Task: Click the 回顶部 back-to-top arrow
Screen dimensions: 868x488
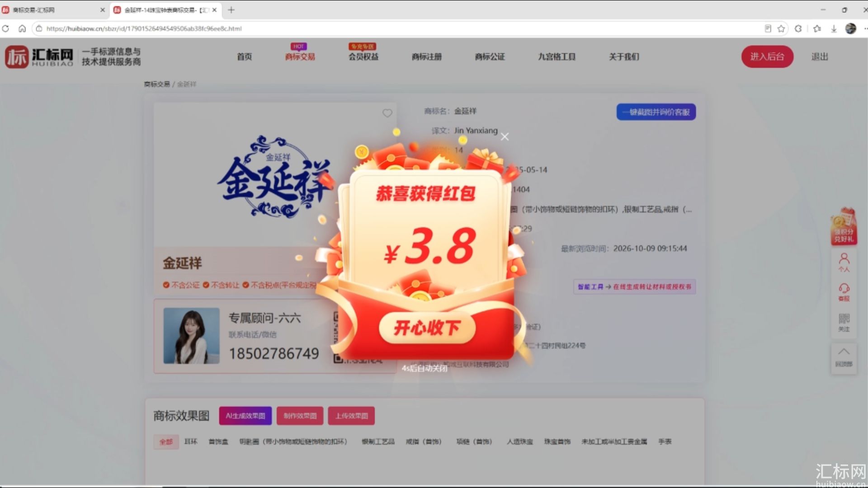Action: [844, 357]
